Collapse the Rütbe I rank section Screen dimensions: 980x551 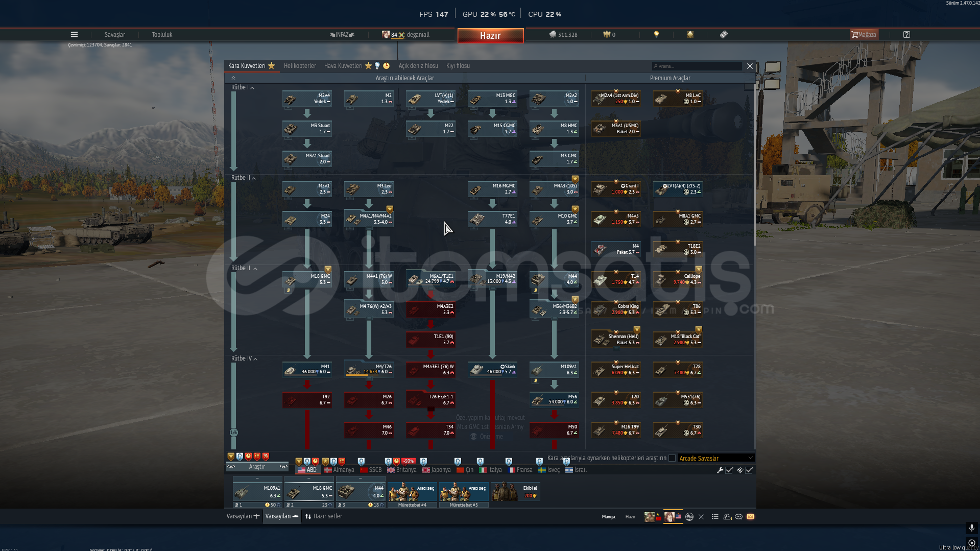tap(243, 87)
